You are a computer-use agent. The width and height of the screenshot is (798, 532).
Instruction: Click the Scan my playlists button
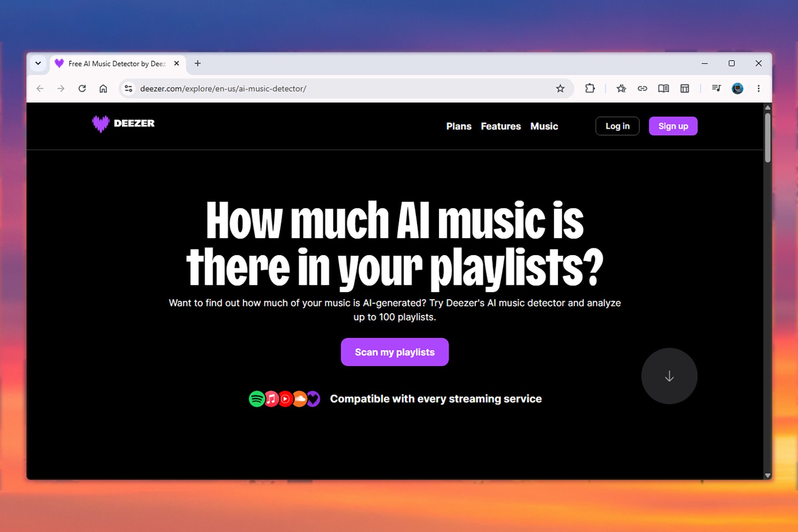click(395, 352)
